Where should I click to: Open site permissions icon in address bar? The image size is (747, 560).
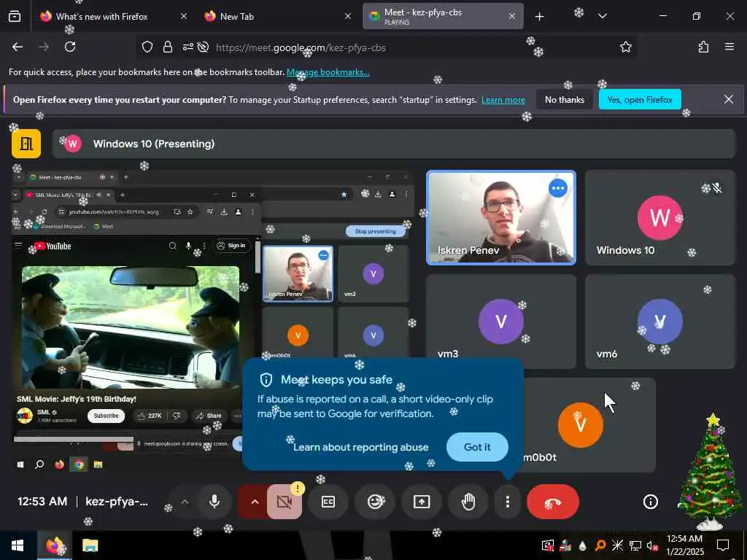pos(187,47)
